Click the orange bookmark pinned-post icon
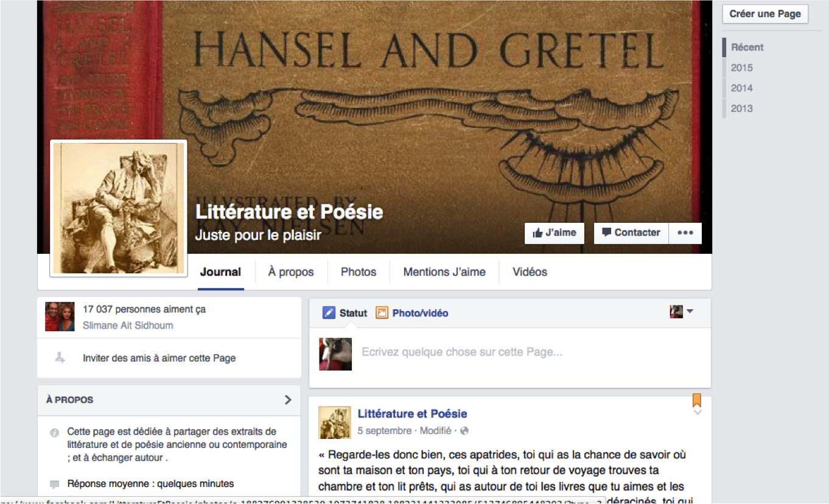 pos(697,400)
